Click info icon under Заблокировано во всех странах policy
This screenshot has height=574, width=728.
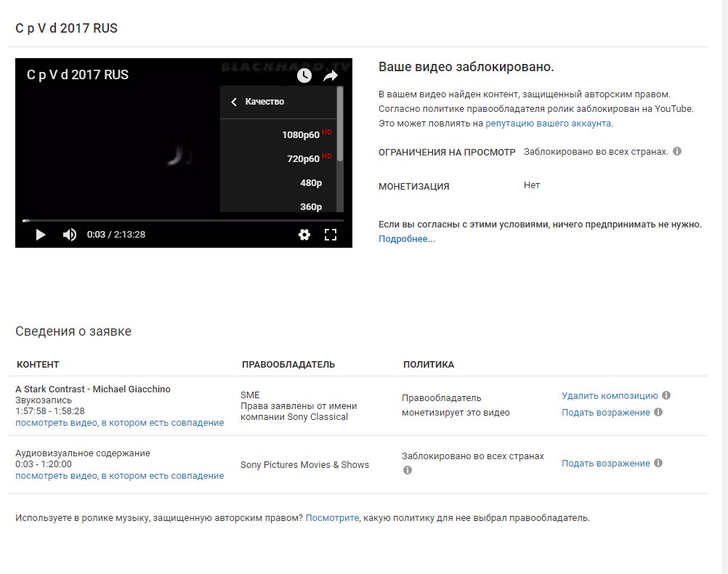pos(407,470)
